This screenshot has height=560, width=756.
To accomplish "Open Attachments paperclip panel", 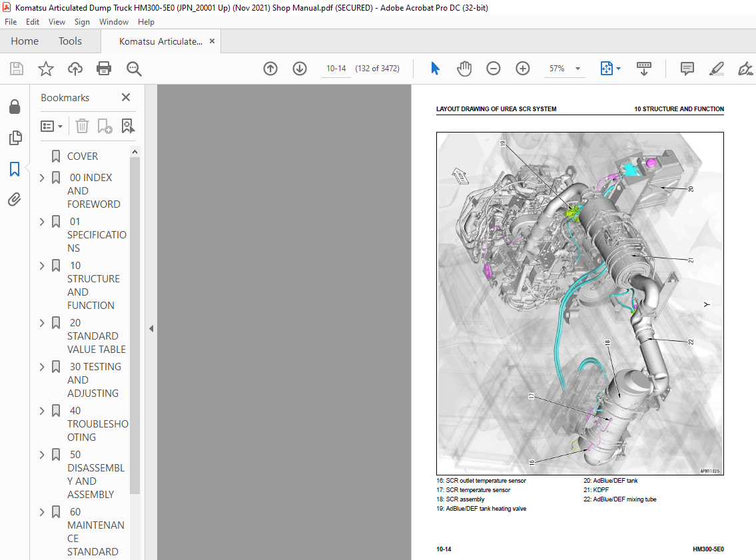I will 15,200.
